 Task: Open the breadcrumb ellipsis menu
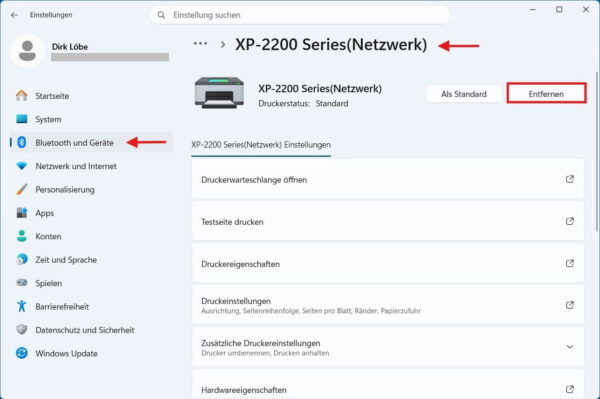pyautogui.click(x=201, y=44)
